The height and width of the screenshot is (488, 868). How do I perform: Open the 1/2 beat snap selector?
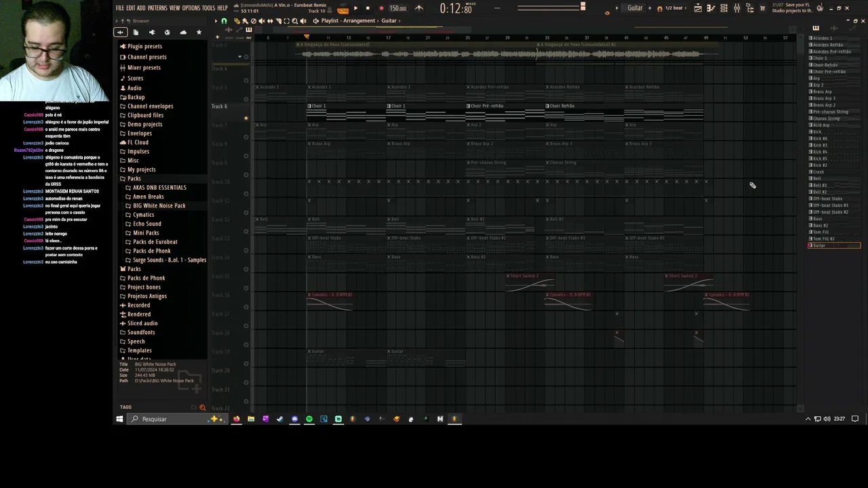(x=673, y=8)
